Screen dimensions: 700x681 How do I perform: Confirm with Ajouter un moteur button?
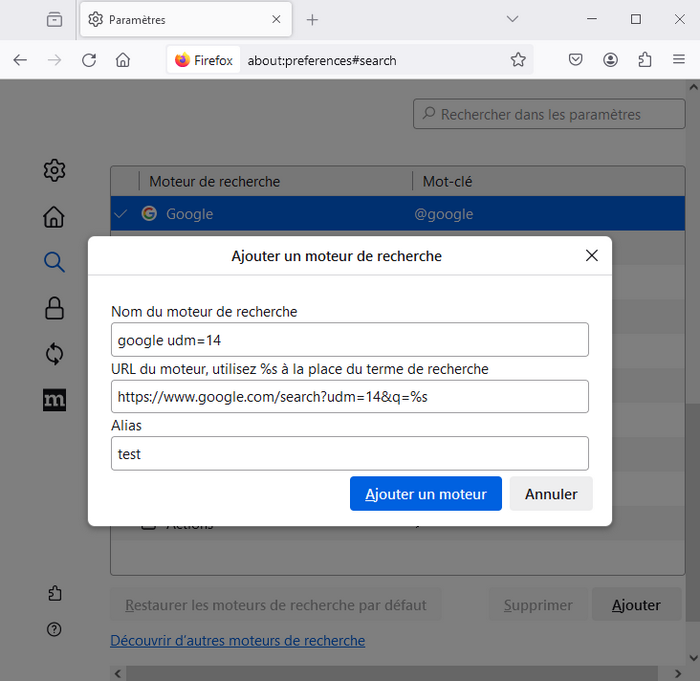(425, 493)
